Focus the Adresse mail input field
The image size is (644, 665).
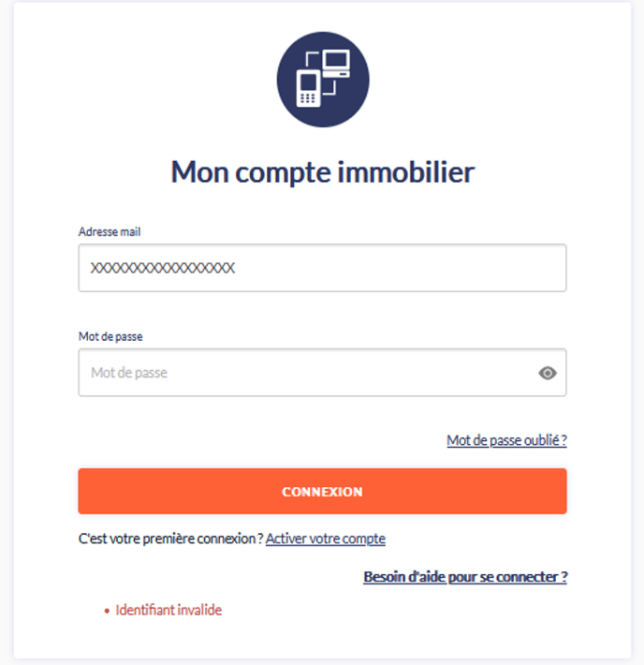[x=322, y=268]
